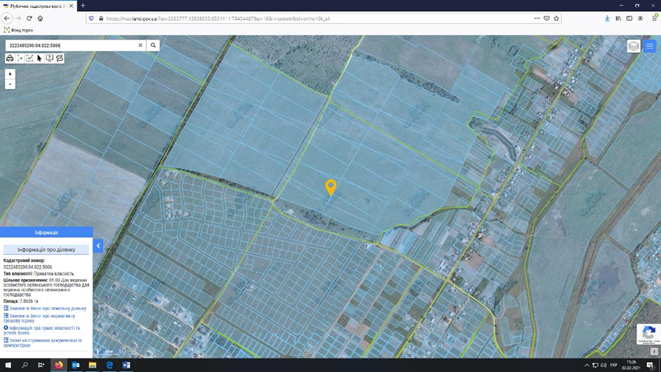Collapse the information side panel
This screenshot has height=372, width=661.
(x=98, y=245)
